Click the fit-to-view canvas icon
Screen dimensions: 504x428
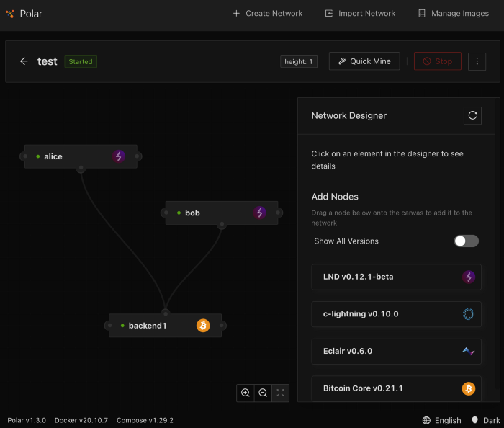pyautogui.click(x=280, y=393)
